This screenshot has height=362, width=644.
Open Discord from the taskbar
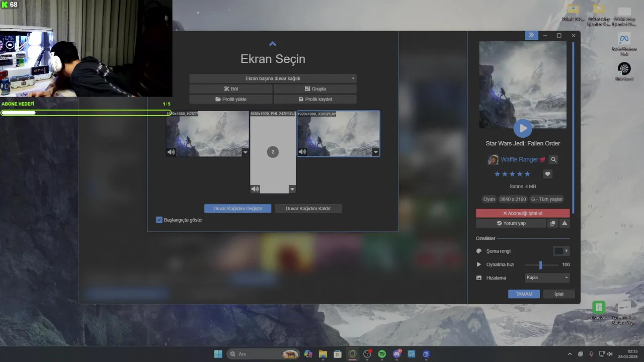click(397, 354)
